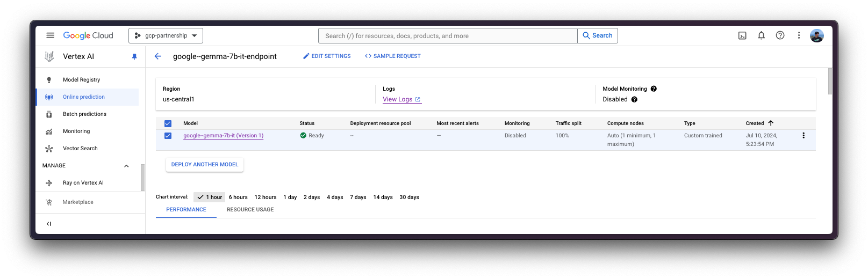Select 1 day chart interval

click(290, 197)
